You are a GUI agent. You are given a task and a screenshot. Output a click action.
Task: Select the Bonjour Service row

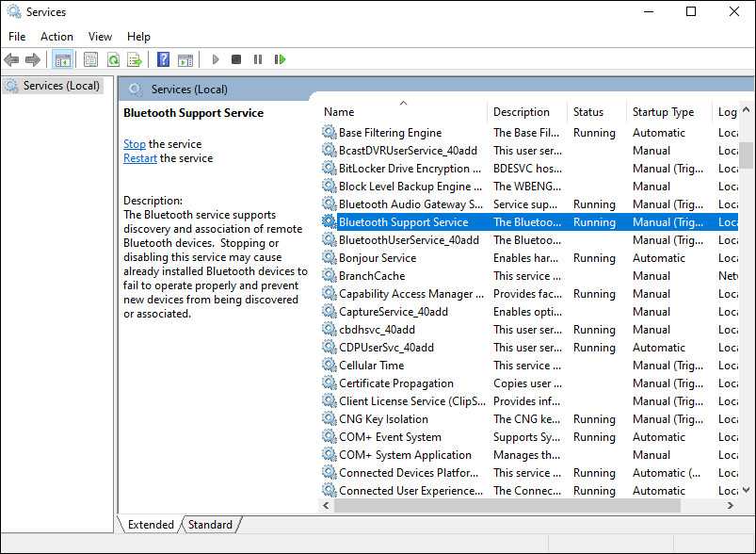pos(378,258)
